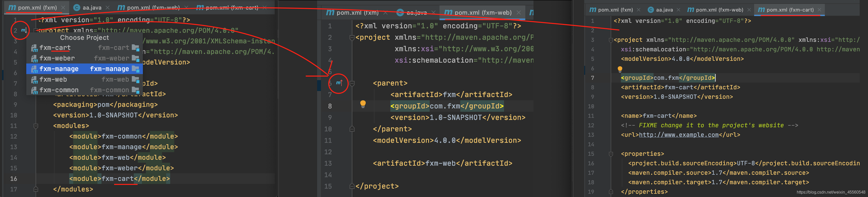The height and width of the screenshot is (197, 868).
Task: Click groupId com.fxm line in middle editor
Action: pyautogui.click(x=447, y=106)
